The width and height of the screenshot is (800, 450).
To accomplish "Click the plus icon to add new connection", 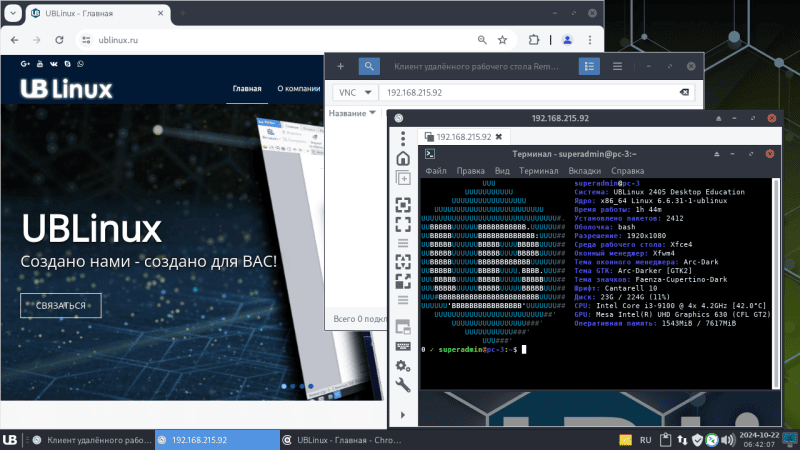I will click(340, 66).
